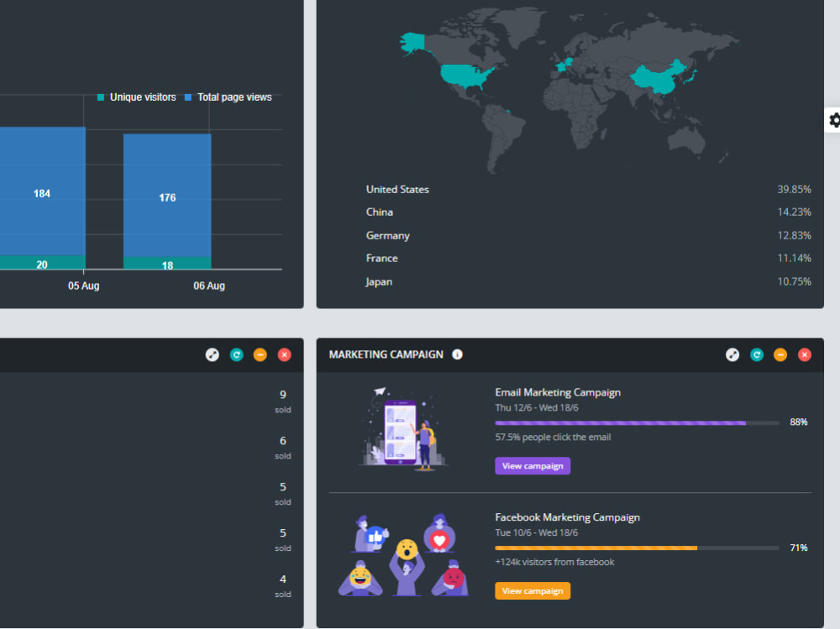Close the sold items panel
This screenshot has height=629, width=840.
click(285, 354)
